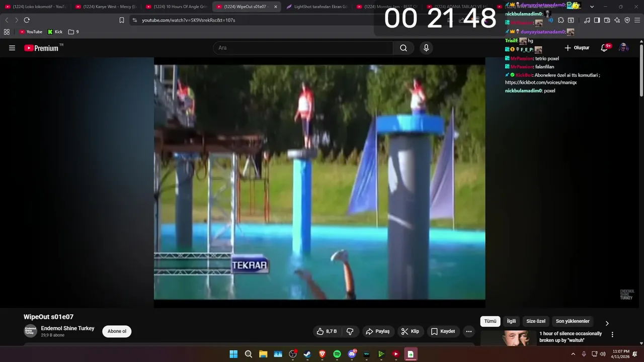Open the grid icon on bookmarks bar

(7, 32)
